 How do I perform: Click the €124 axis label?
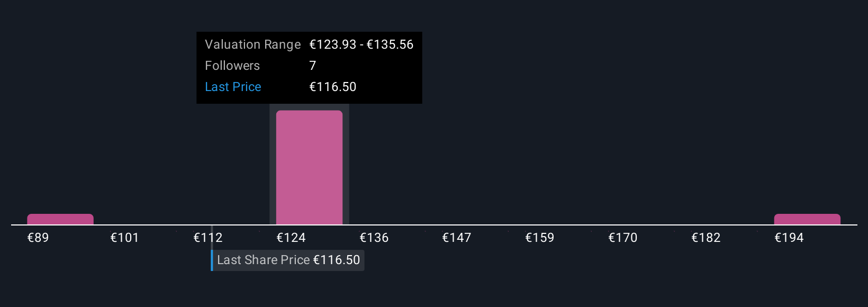coord(291,238)
